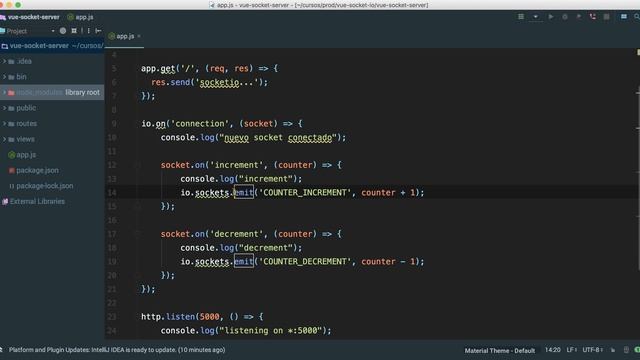Click the inspections profile icon in status bar

[626, 350]
